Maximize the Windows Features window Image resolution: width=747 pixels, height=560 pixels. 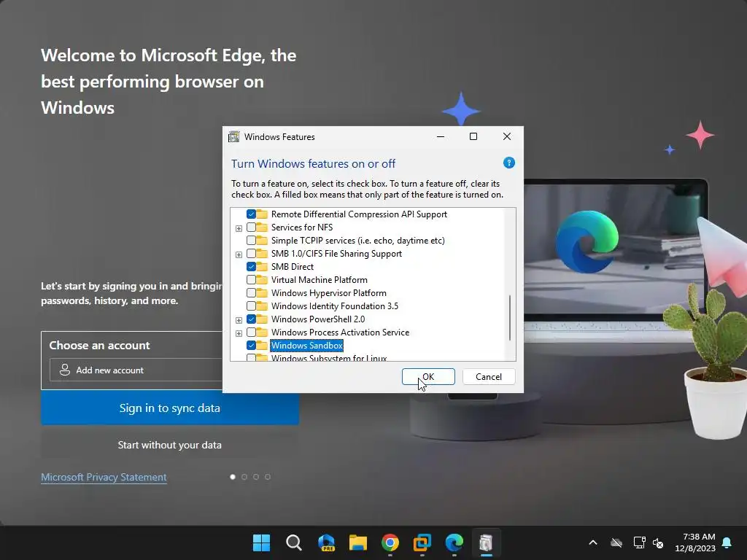tap(473, 136)
